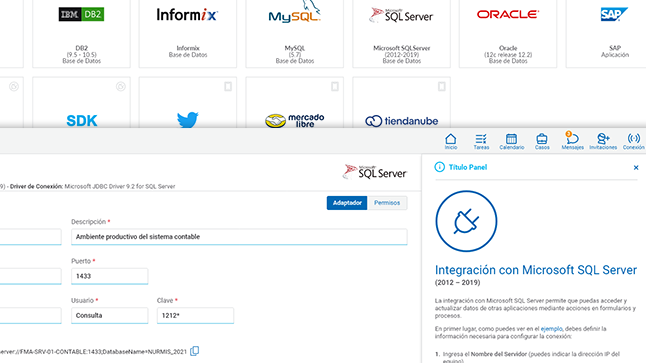Click the badge icon on SDK card
Screen dimensions: 646x363
coord(121,87)
